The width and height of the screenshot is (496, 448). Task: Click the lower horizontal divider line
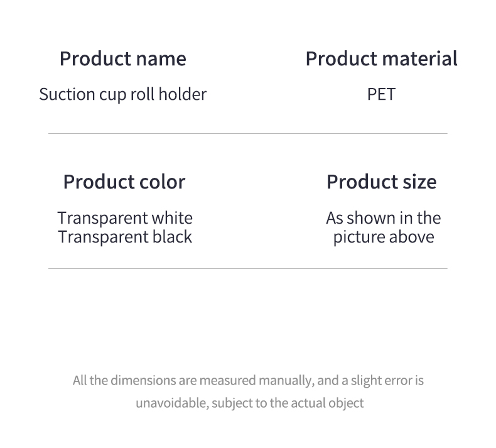point(247,268)
